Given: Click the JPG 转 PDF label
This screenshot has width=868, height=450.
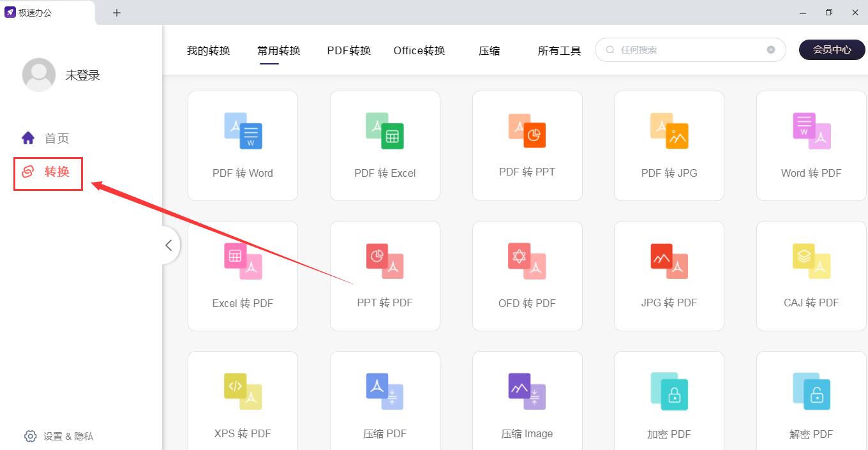Looking at the screenshot, I should tap(669, 303).
